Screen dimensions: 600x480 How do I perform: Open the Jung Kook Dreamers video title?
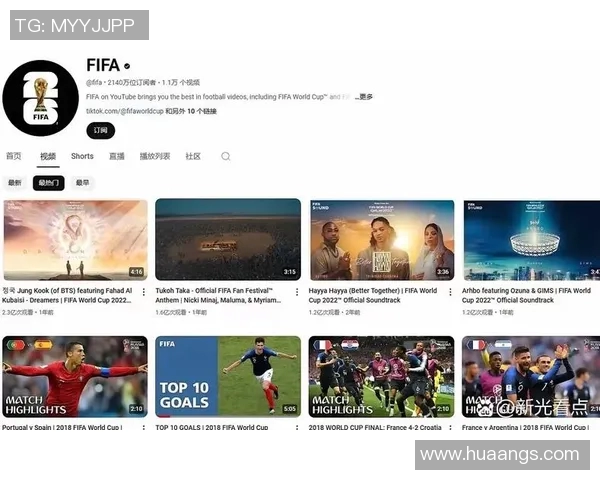[67, 296]
